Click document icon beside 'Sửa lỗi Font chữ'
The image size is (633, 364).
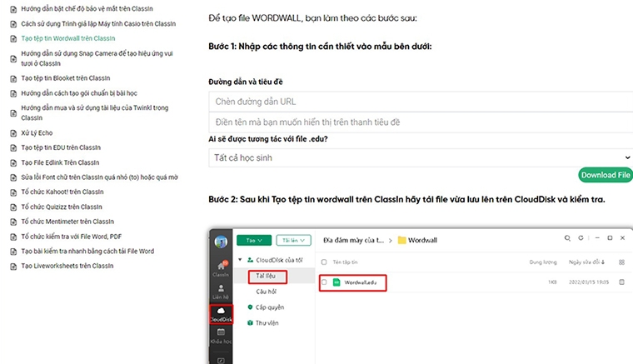13,177
